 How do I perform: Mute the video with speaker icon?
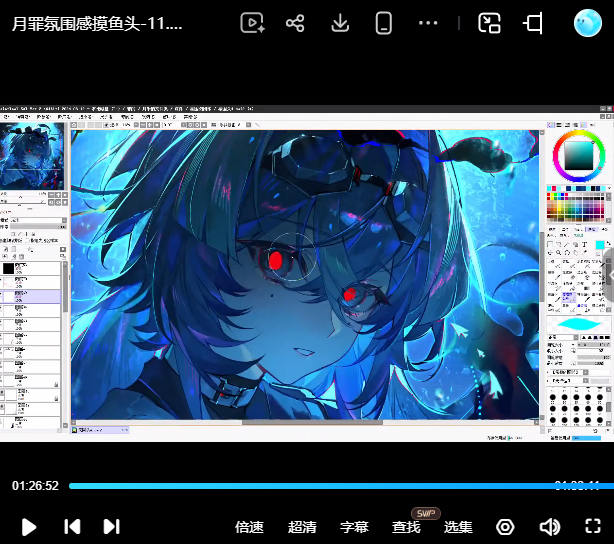(x=549, y=527)
